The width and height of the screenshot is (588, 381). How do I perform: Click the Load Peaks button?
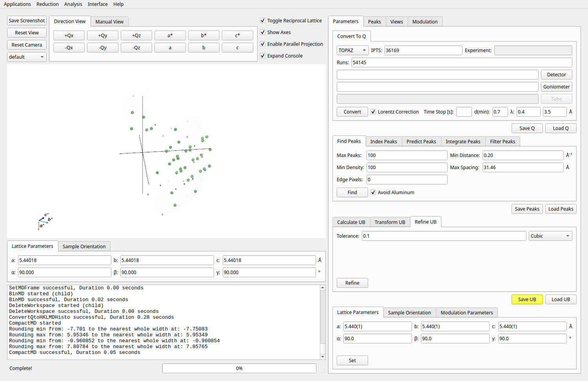561,209
